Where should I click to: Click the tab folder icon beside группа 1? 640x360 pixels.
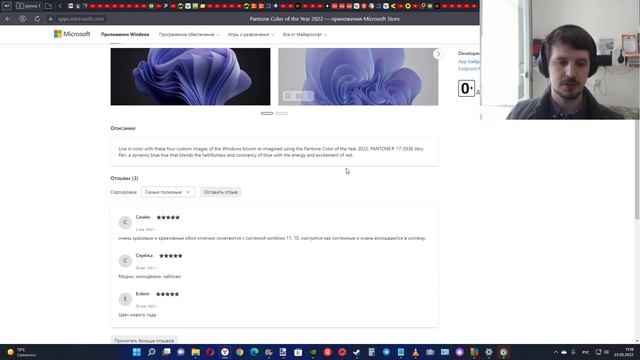tap(48, 6)
